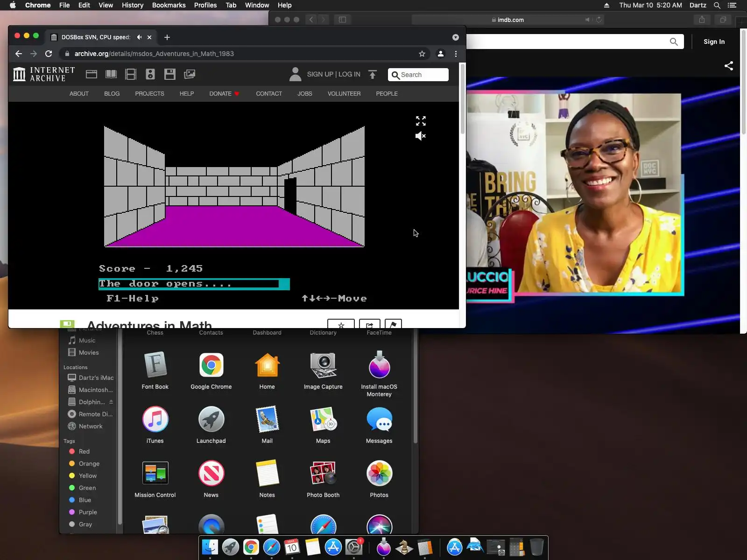Click the IMDb search magnifier icon
747x560 pixels.
click(x=674, y=42)
